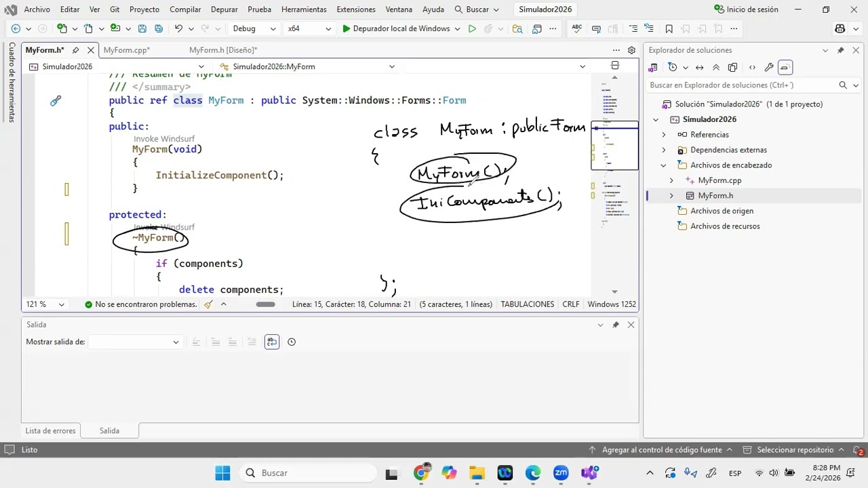Toggle word wrap in Output panel
Viewport: 868px width, 488px height.
click(x=272, y=342)
